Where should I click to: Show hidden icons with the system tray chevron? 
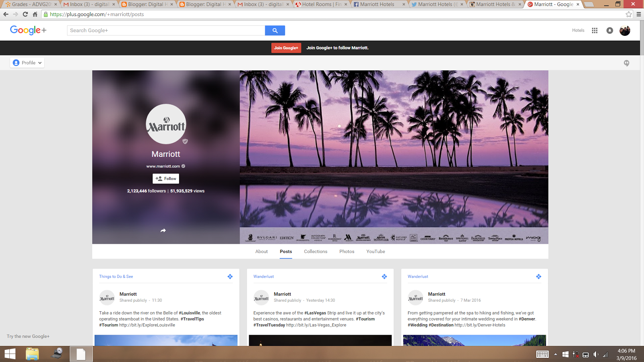(556, 354)
